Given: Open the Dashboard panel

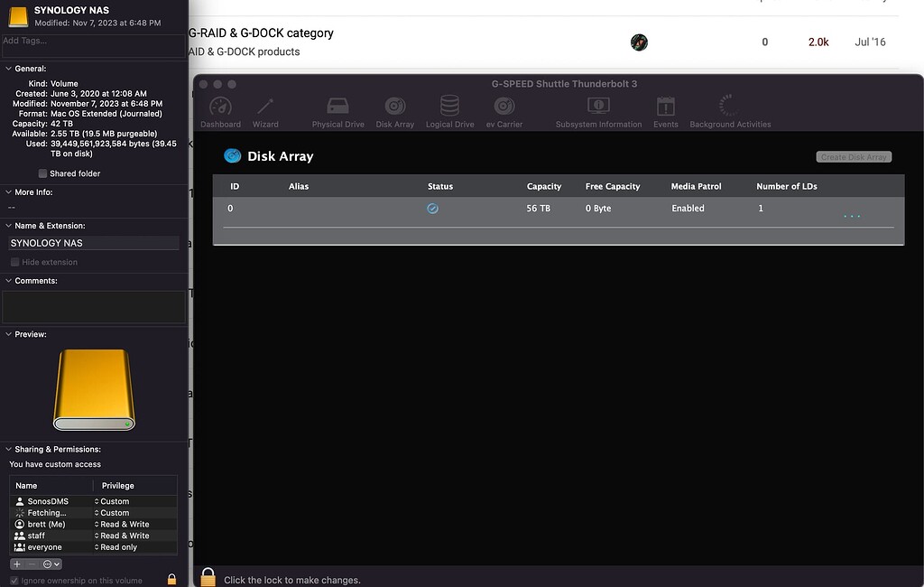Looking at the screenshot, I should (220, 108).
